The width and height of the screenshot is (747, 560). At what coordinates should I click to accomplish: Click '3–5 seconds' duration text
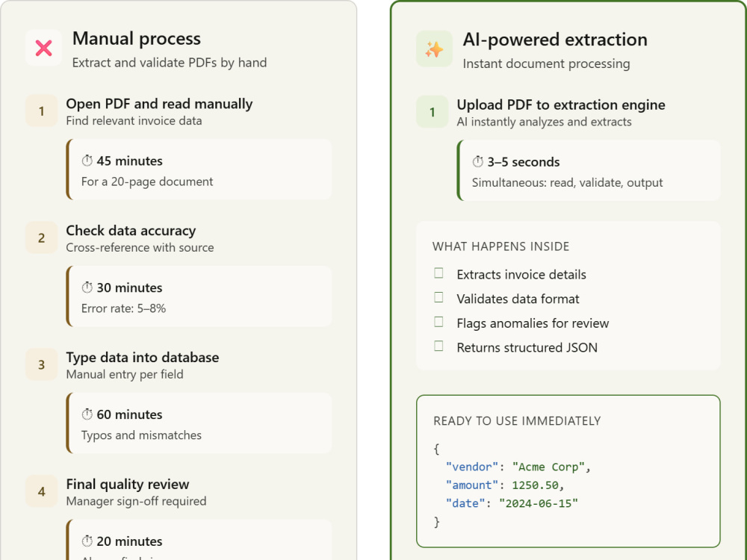click(x=524, y=162)
